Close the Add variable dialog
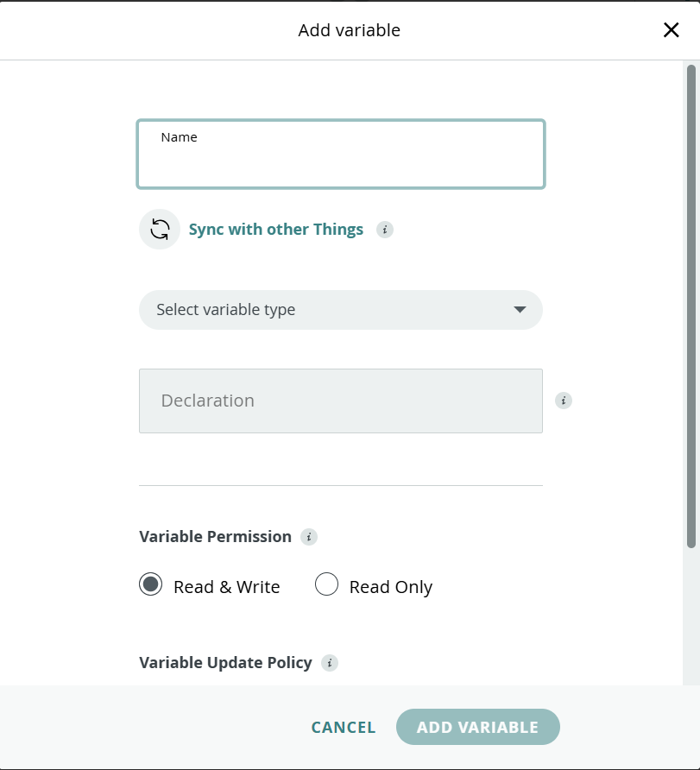Viewport: 700px width, 770px height. (671, 30)
